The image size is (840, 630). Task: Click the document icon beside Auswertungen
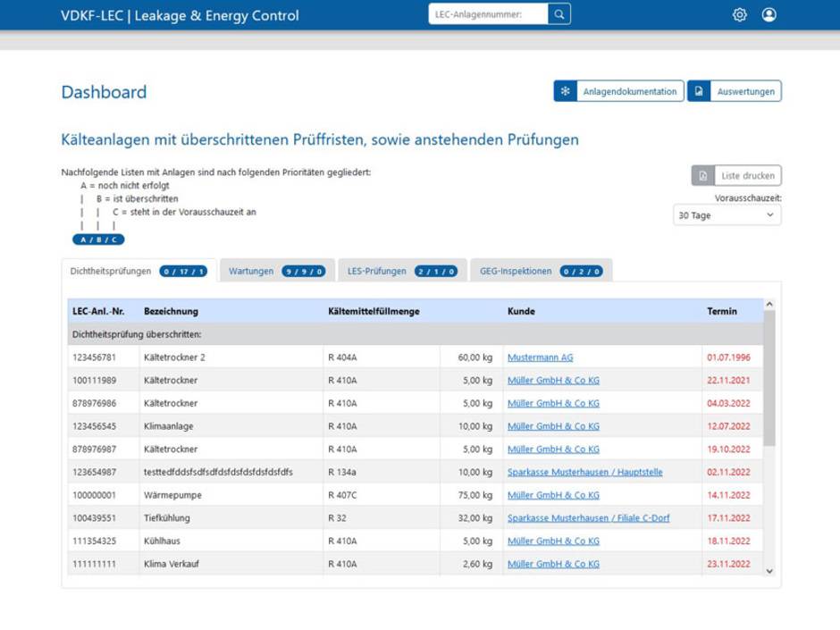[699, 91]
